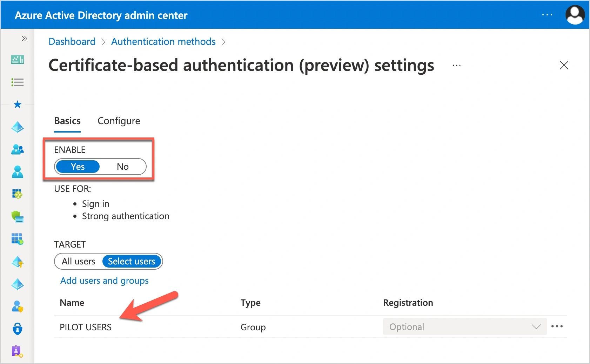Image resolution: width=590 pixels, height=364 pixels.
Task: Open the single-person Users icon in sidebar
Action: coord(17,172)
